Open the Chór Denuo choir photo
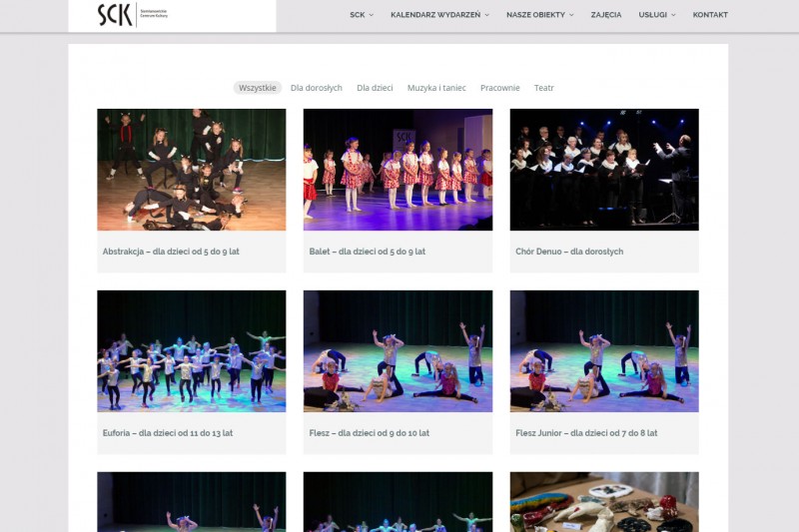This screenshot has height=532, width=799. (x=604, y=170)
